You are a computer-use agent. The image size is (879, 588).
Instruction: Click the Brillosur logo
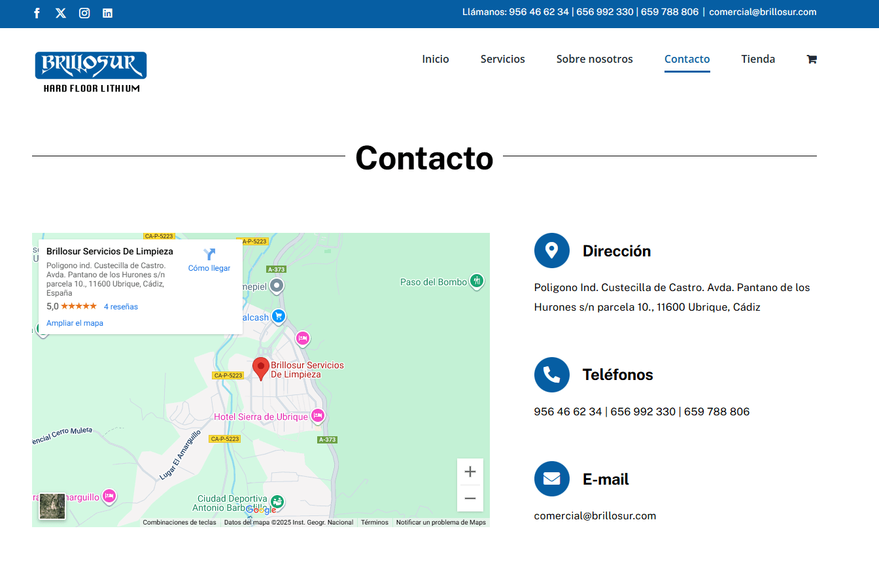pyautogui.click(x=91, y=72)
